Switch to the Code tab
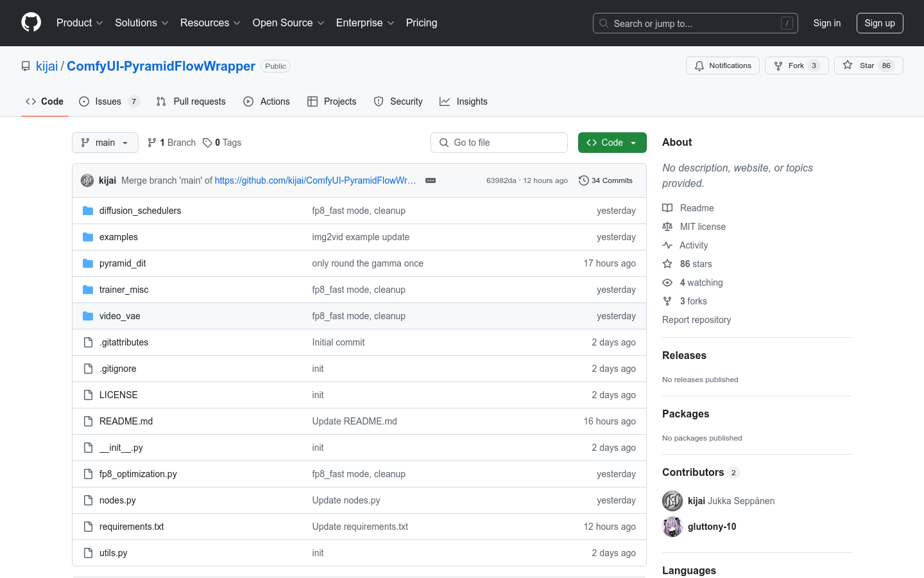Screen dimensions: 924x578 coord(45,101)
